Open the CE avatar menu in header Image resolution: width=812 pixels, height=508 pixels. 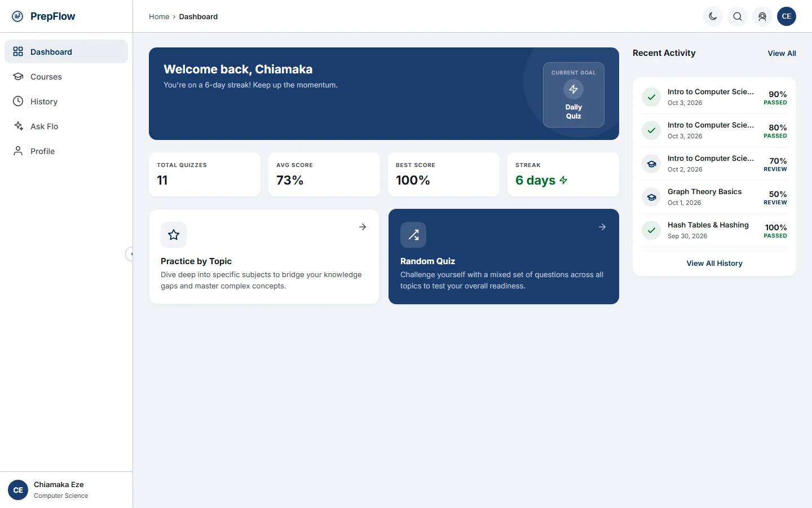point(787,16)
